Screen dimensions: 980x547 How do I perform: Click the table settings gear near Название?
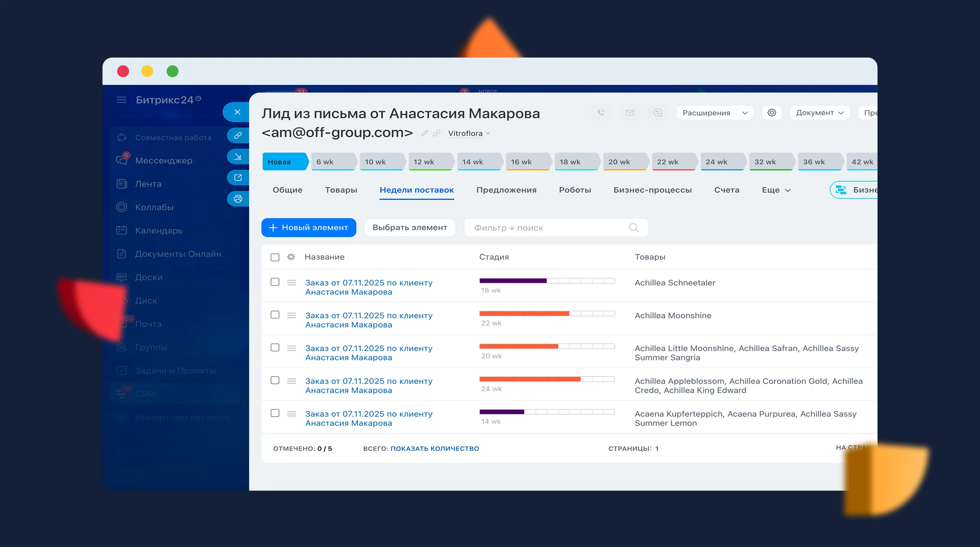tap(291, 257)
